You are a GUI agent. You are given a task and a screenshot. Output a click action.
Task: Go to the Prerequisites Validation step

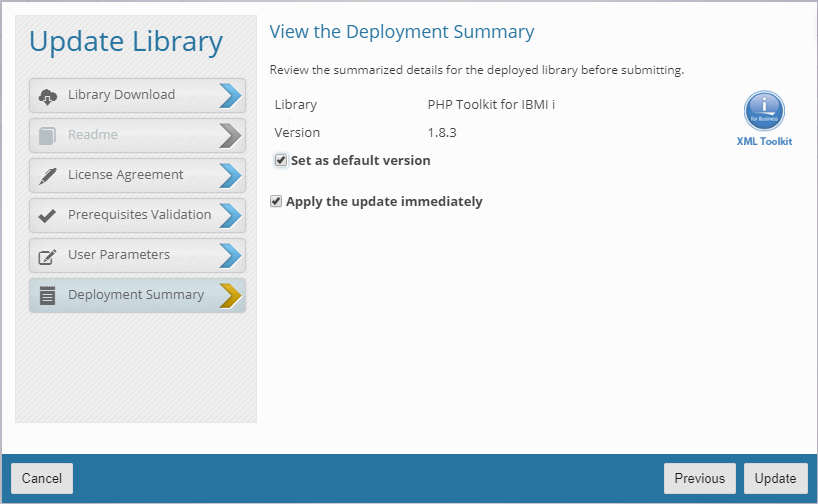click(x=139, y=215)
